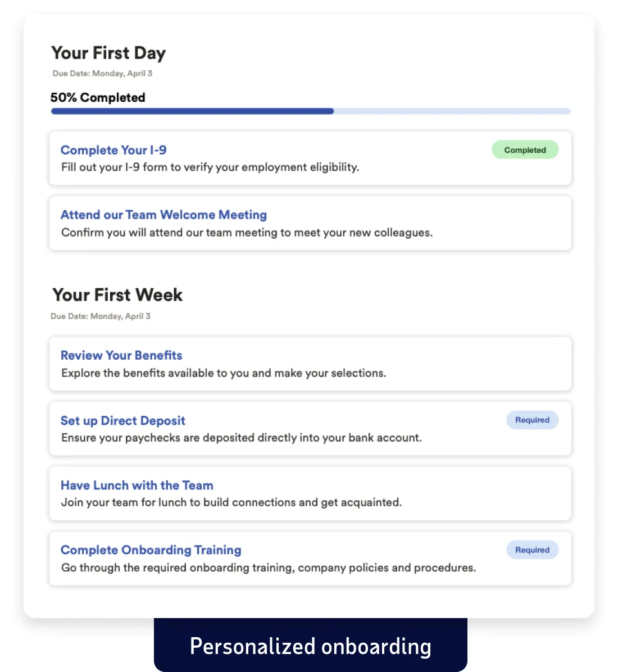Click the blue filled progress bar
618x672 pixels.
point(192,111)
